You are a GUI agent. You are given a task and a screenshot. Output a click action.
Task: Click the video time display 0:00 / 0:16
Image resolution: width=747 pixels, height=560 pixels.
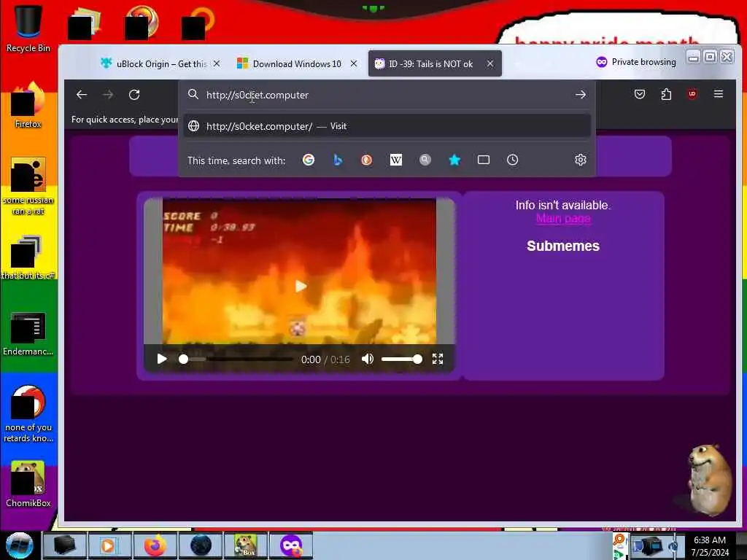(x=325, y=359)
